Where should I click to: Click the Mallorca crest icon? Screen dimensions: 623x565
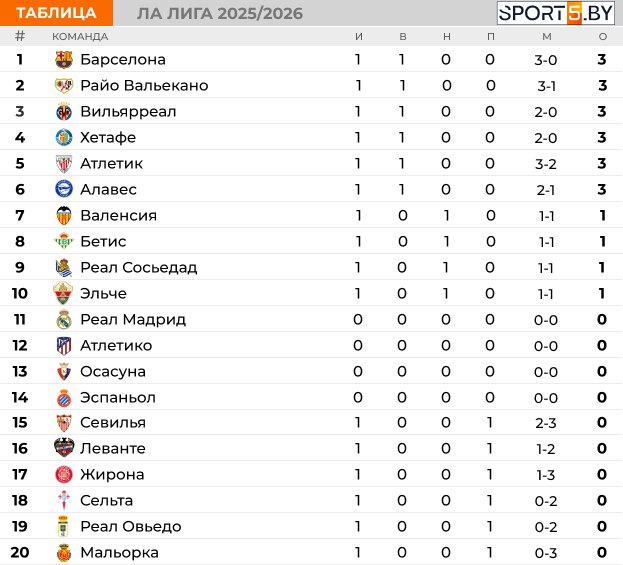click(x=64, y=553)
